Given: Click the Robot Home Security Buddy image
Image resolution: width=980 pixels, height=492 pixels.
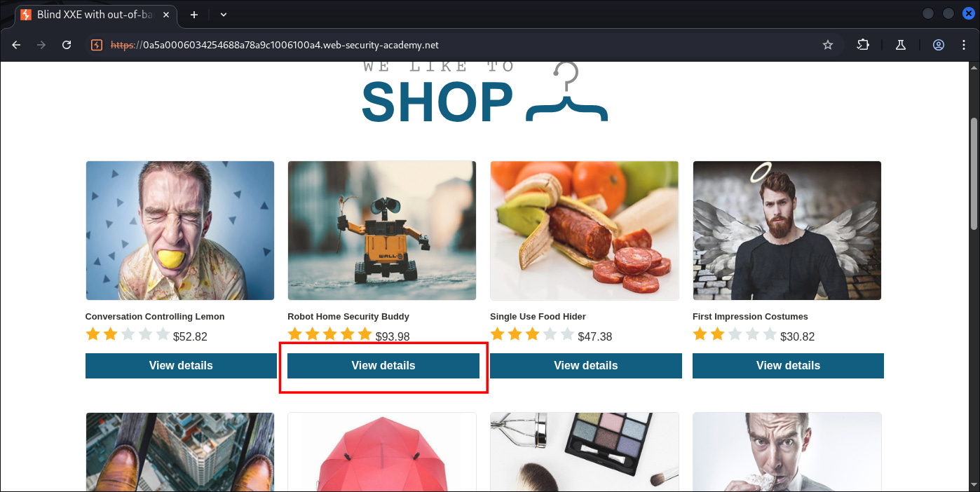Looking at the screenshot, I should [x=382, y=231].
